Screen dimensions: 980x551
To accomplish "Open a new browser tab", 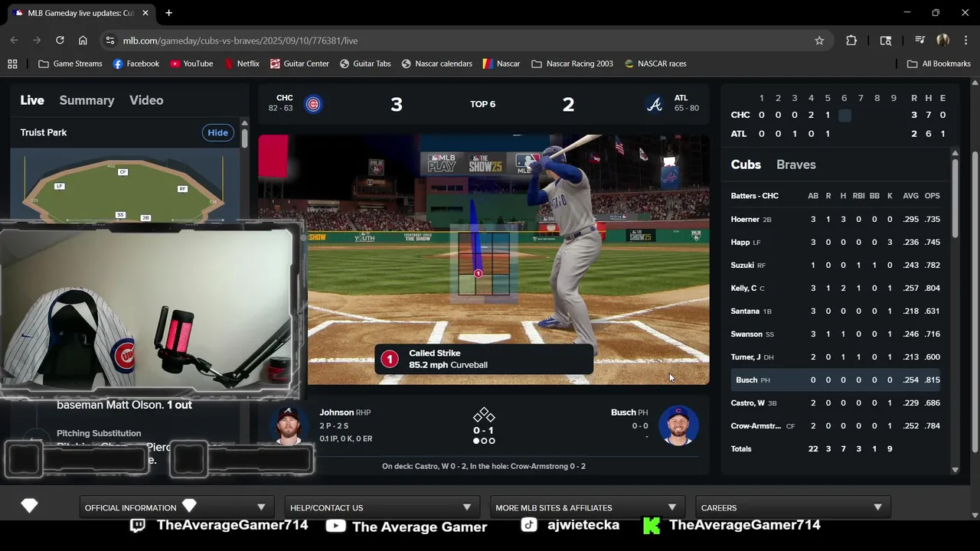I will point(168,13).
